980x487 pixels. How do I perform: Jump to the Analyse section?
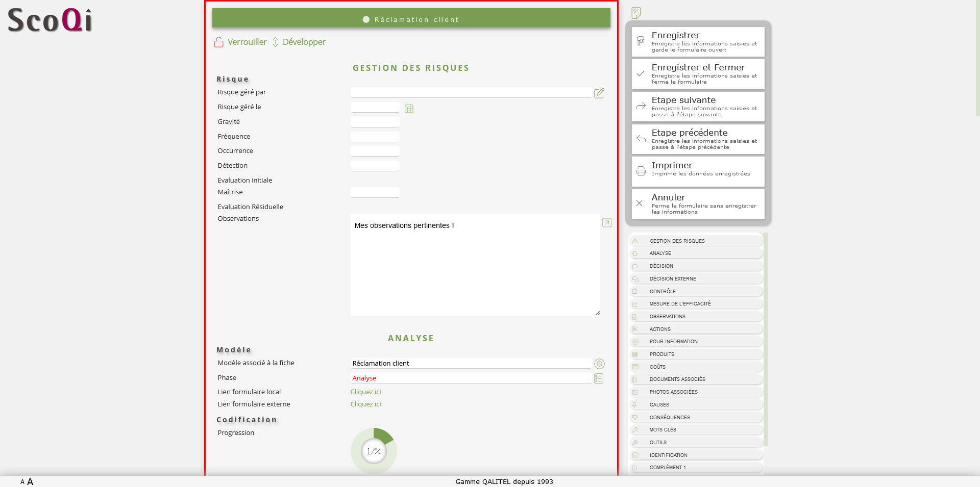coord(697,253)
